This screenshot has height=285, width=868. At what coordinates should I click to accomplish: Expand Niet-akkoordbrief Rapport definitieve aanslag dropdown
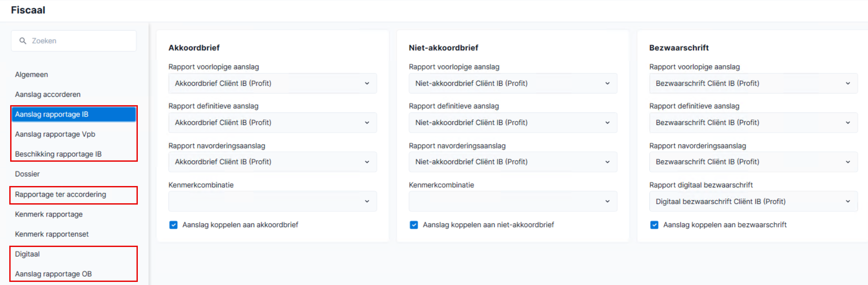[513, 122]
